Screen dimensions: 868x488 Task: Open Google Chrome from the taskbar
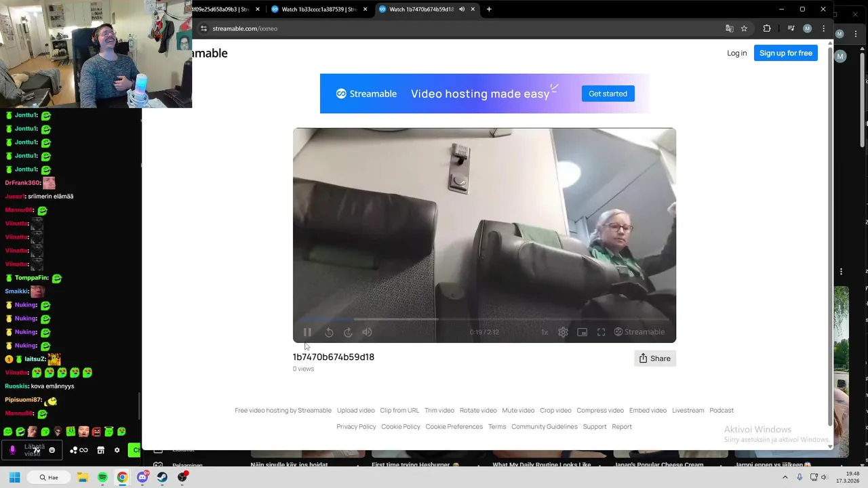click(122, 477)
